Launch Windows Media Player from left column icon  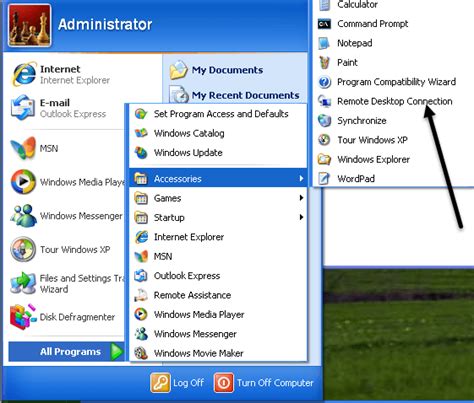[23, 182]
